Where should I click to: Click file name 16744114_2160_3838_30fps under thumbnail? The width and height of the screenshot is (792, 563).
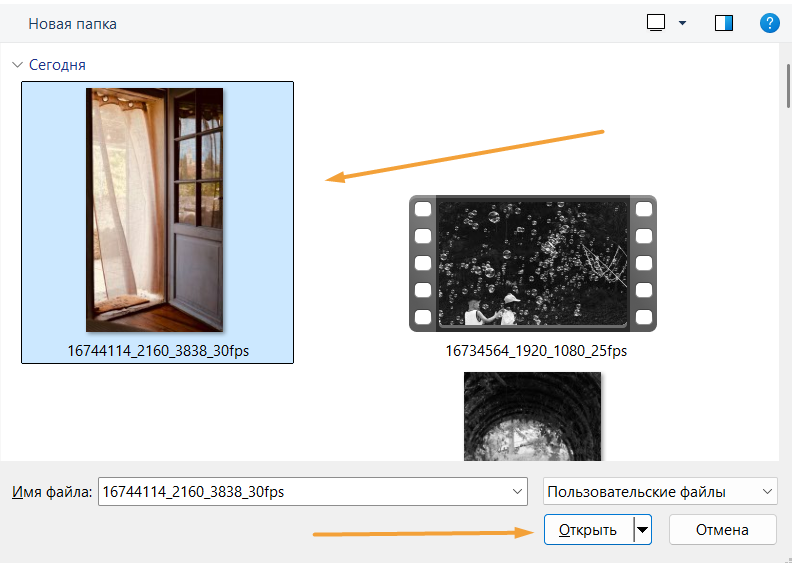point(158,350)
